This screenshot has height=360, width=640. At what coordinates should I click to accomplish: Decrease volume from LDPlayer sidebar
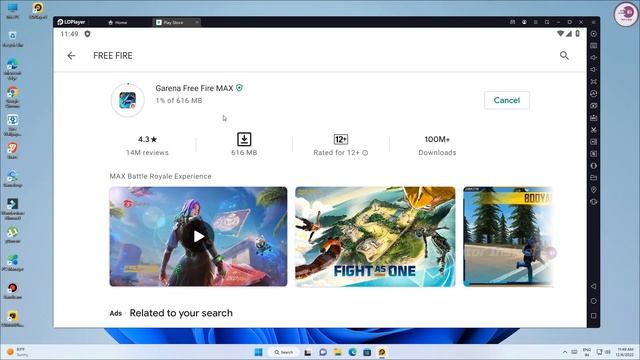coord(594,69)
